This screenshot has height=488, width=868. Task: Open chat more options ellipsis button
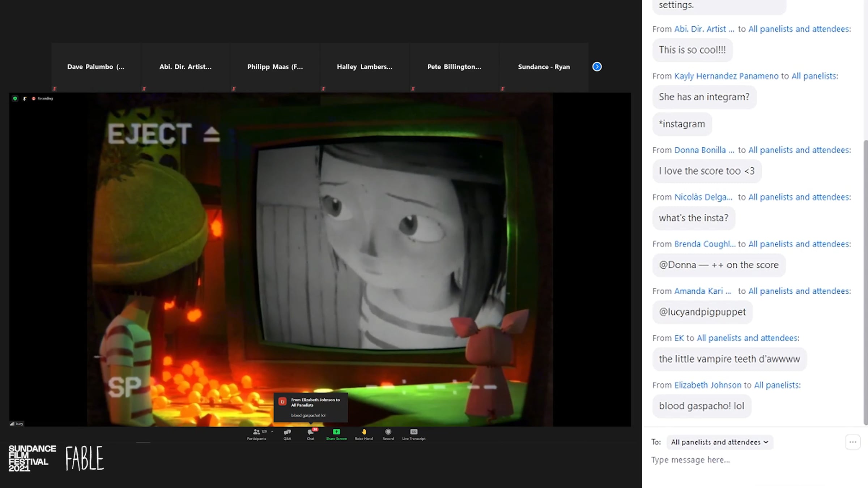(852, 442)
